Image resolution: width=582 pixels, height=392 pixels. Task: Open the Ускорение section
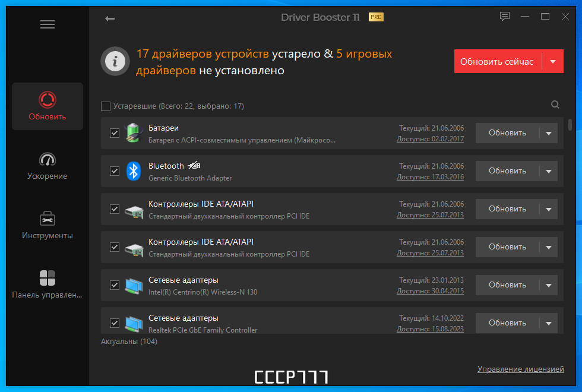[x=48, y=166]
